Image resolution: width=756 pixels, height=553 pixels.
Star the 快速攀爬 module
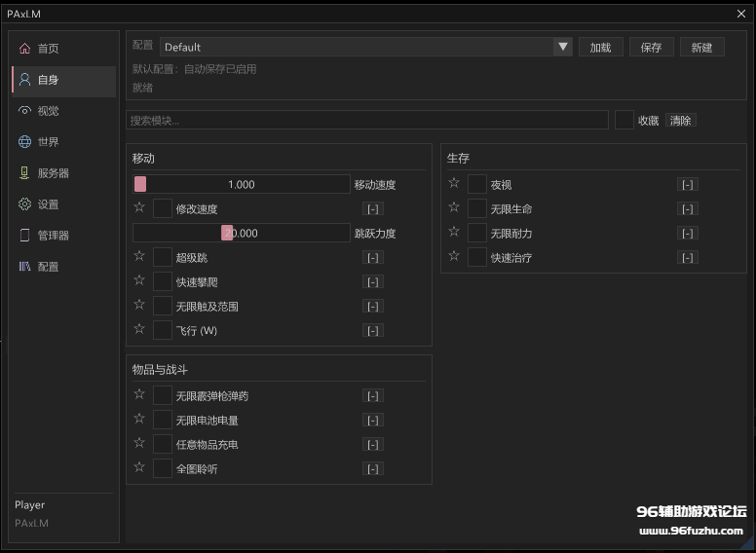tap(139, 280)
